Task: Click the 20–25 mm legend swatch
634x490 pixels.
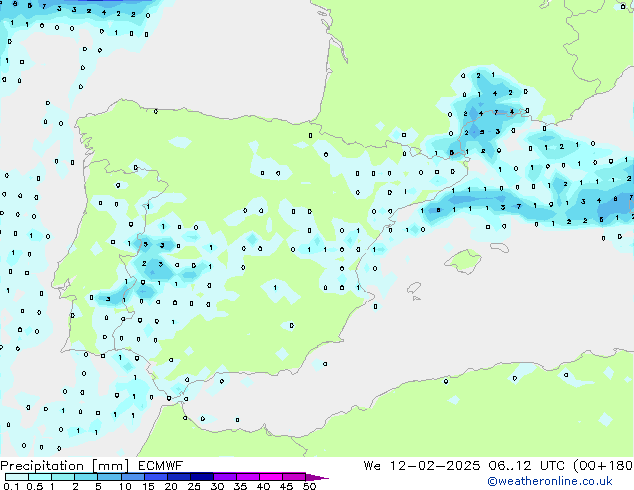Action: coord(178,477)
